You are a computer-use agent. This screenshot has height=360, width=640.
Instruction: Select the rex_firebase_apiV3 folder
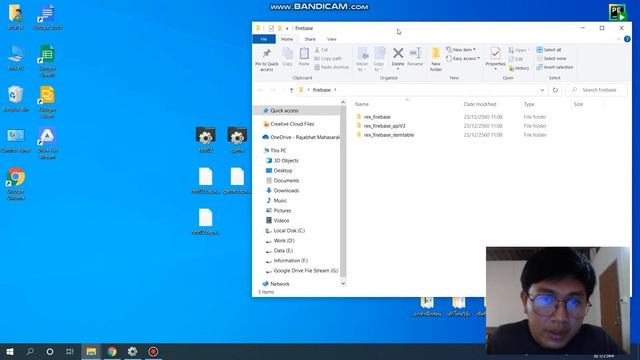click(x=384, y=126)
